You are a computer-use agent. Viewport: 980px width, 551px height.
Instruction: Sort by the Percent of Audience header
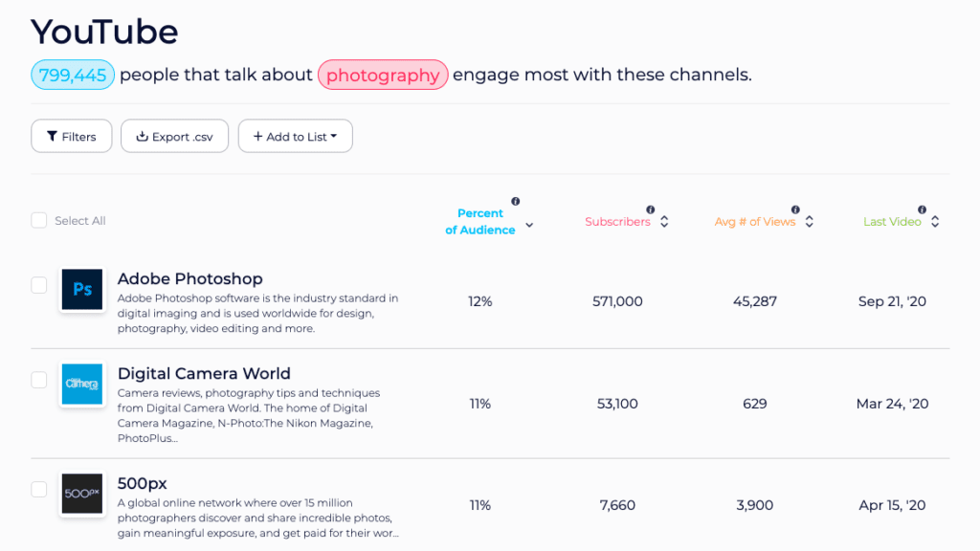point(480,222)
